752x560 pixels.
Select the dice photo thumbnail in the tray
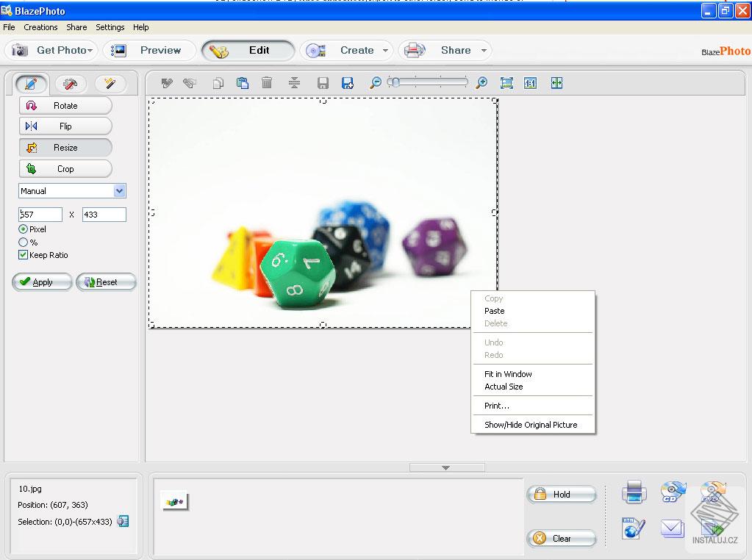tap(174, 501)
